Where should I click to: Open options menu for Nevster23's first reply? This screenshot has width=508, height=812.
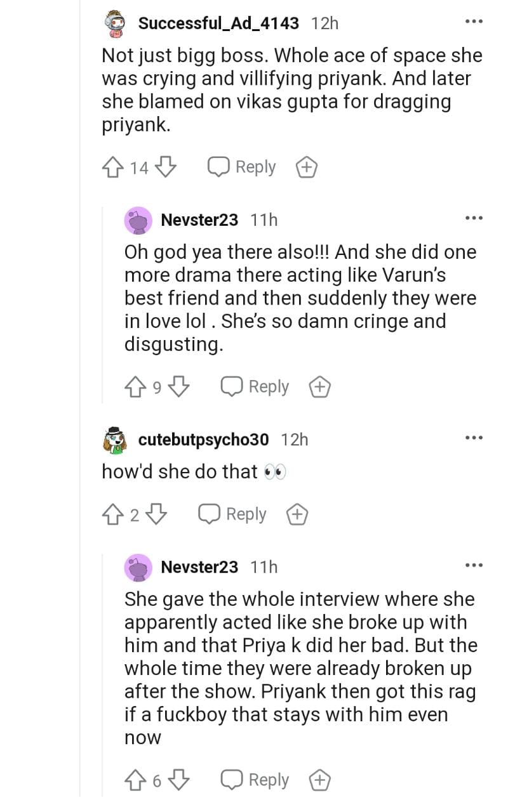[474, 219]
